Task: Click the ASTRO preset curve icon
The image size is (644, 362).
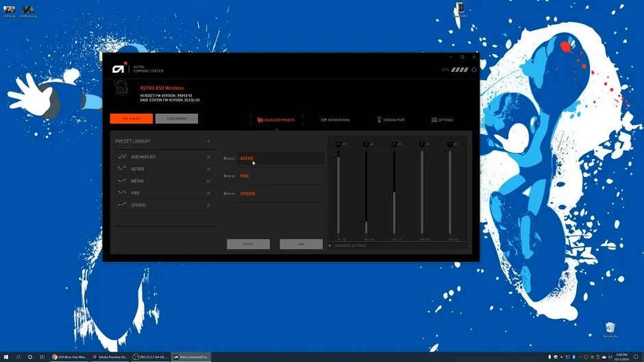Action: [122, 169]
